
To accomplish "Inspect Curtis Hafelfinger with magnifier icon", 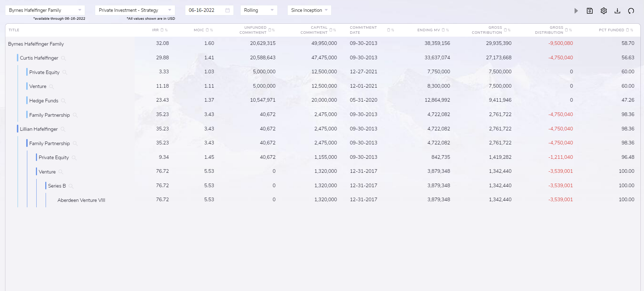I will point(63,58).
